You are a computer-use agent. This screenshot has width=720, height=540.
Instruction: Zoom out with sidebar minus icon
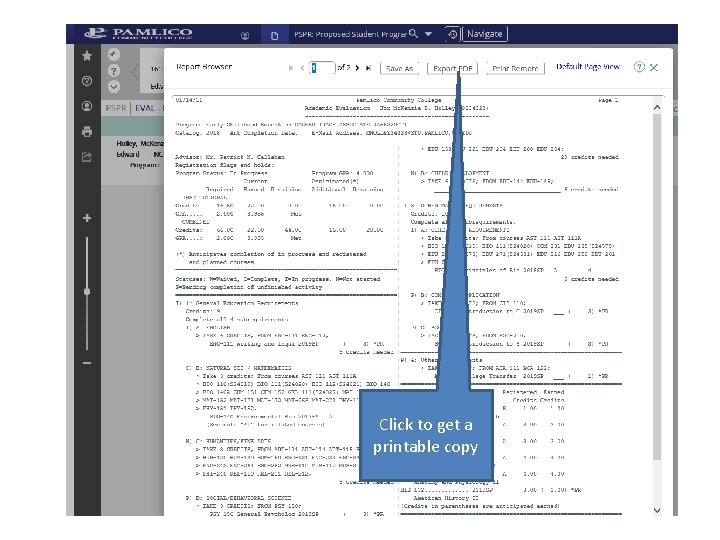(x=87, y=363)
